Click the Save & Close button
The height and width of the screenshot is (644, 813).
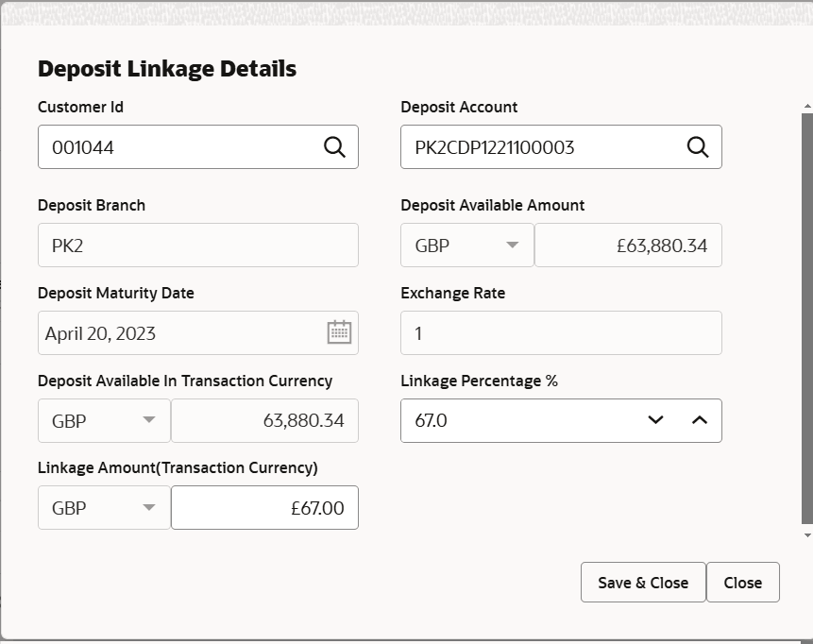tap(643, 582)
